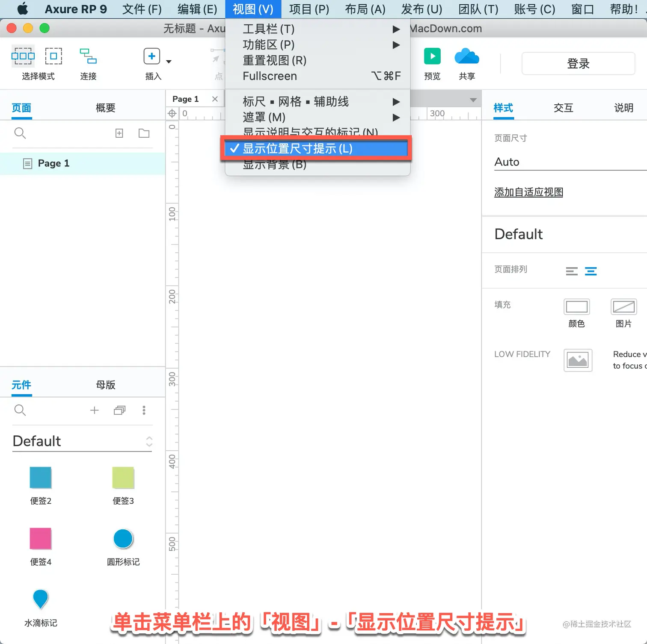Toggle the Low Fidelity mode icon
Image resolution: width=647 pixels, height=644 pixels.
tap(578, 360)
